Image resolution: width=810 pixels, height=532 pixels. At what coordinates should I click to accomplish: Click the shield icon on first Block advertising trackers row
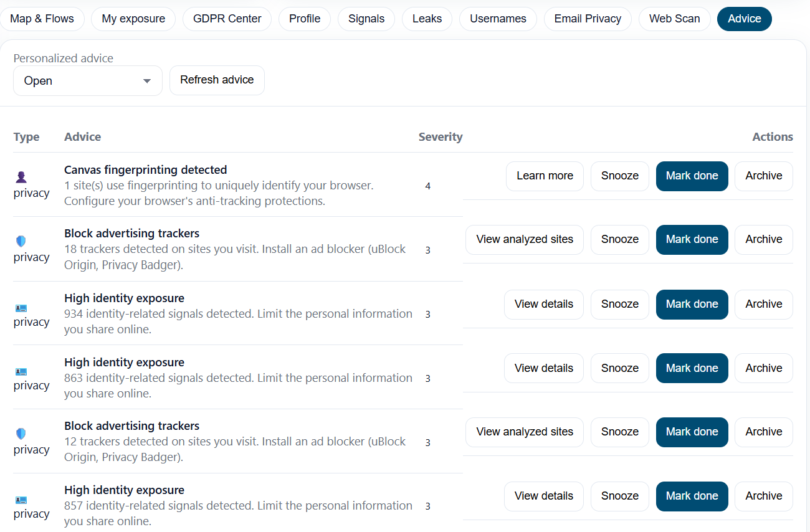coord(21,240)
